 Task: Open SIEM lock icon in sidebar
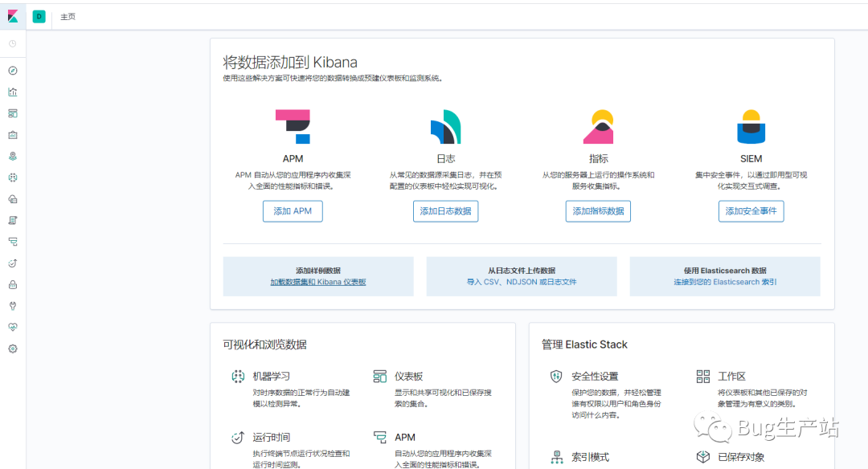tap(13, 285)
